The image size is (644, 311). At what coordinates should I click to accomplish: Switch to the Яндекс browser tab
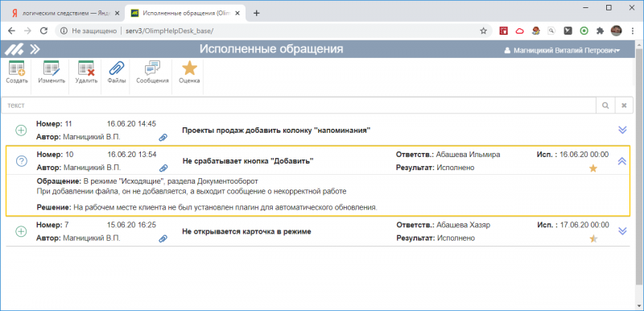tap(64, 13)
